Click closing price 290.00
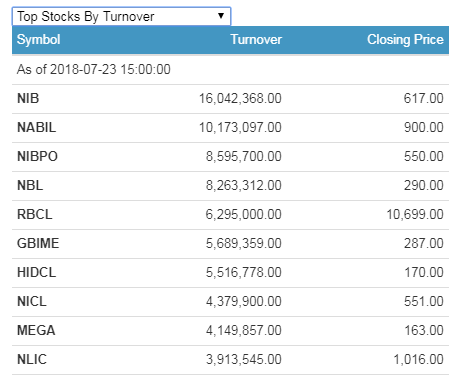This screenshot has width=458, height=375. (424, 185)
